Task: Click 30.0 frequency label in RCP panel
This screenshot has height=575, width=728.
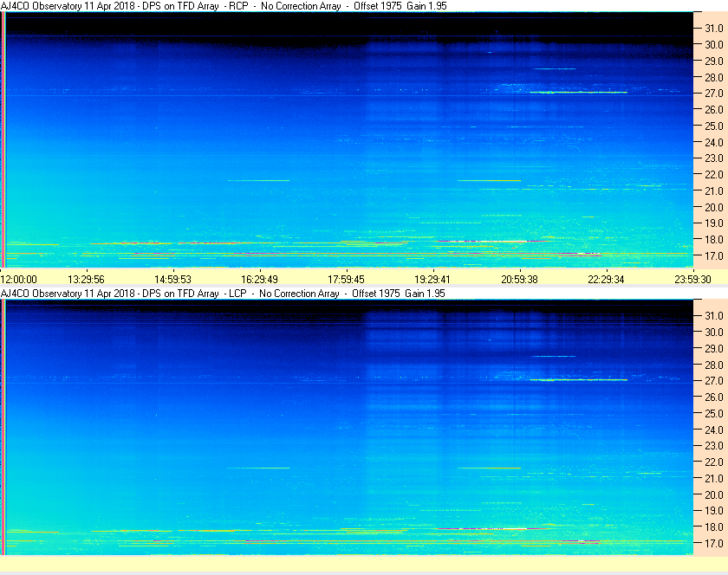Action: pos(714,44)
